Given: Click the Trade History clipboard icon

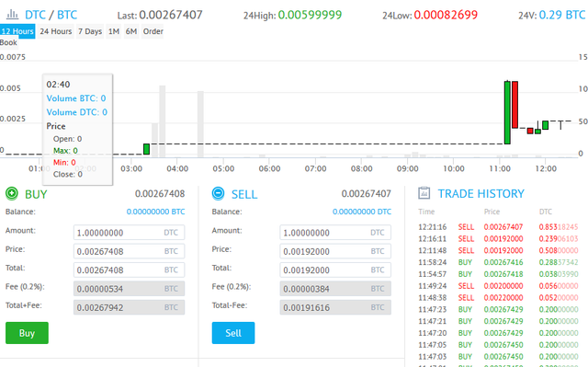Looking at the screenshot, I should click(x=424, y=193).
